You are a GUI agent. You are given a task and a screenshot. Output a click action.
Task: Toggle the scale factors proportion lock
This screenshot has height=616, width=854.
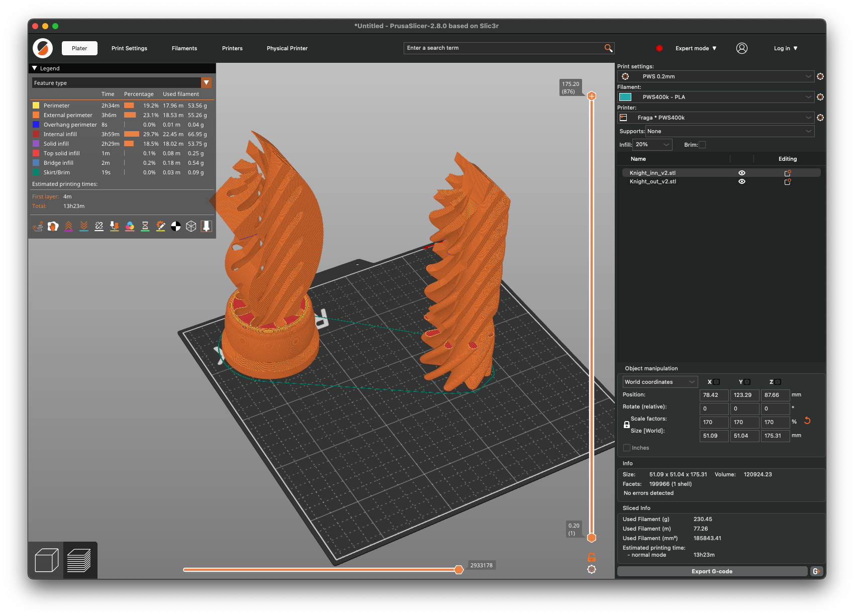point(627,425)
